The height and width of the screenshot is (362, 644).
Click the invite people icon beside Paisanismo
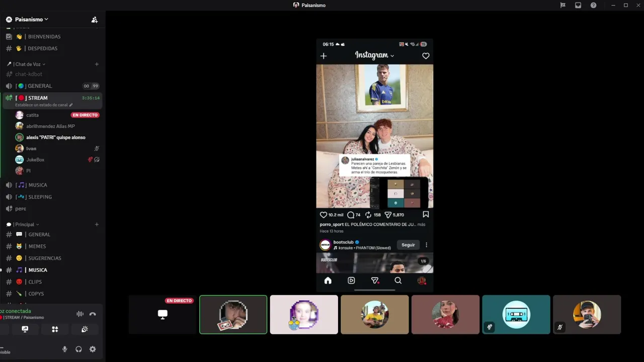coord(94,20)
